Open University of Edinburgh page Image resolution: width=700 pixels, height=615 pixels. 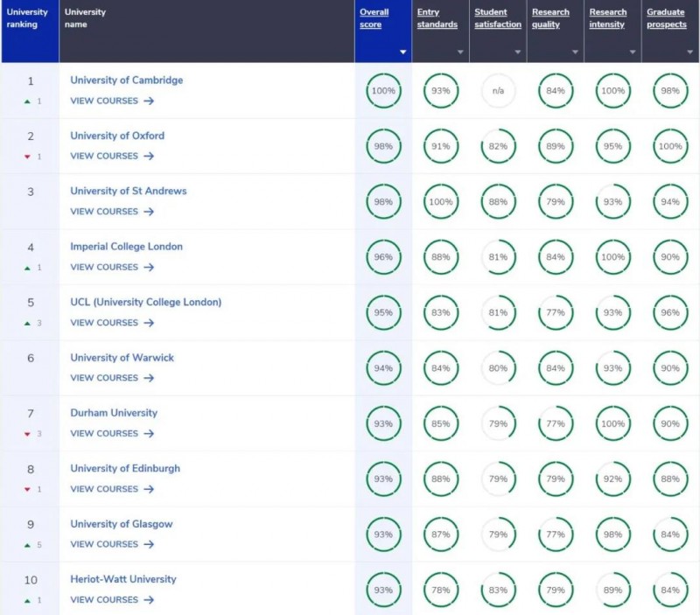coord(125,468)
